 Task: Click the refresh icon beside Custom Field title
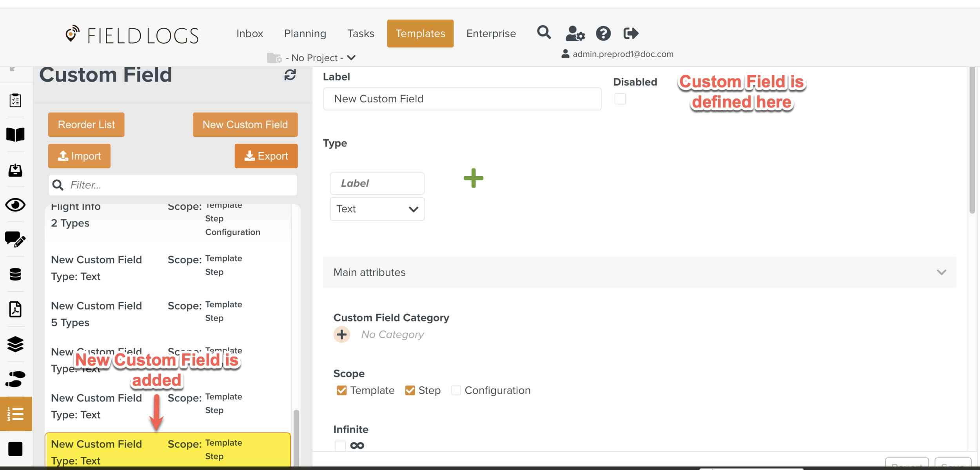pos(290,75)
